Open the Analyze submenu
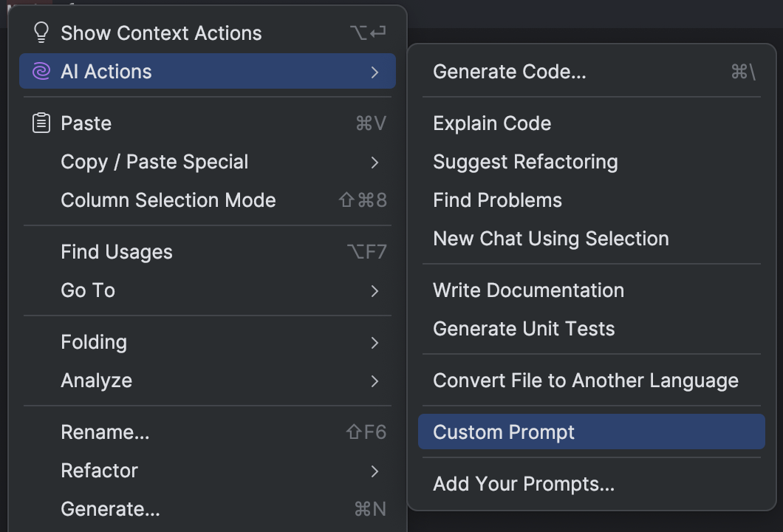 [376, 381]
